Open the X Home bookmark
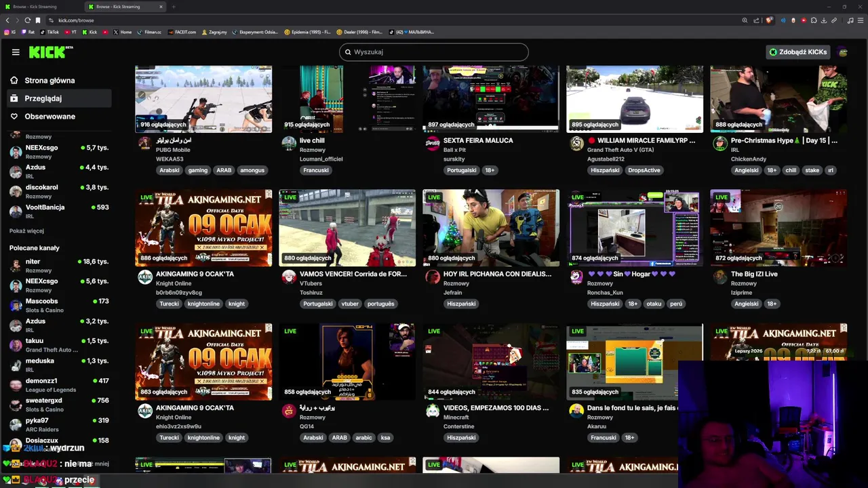 click(x=123, y=32)
